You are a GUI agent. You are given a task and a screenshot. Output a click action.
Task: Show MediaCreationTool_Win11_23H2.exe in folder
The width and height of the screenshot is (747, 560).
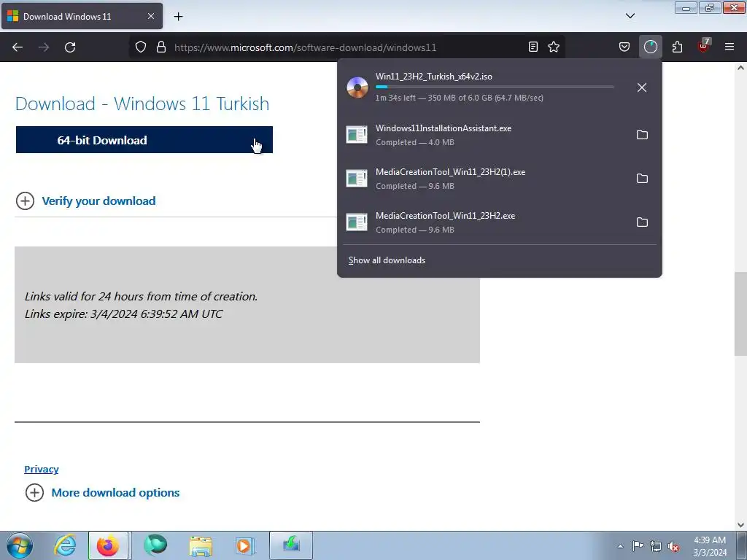[642, 222]
